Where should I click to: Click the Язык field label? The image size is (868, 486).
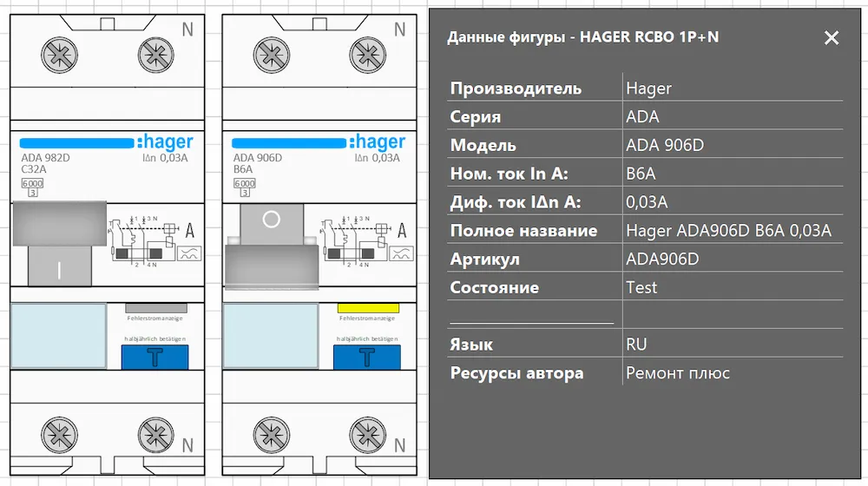[x=471, y=345]
